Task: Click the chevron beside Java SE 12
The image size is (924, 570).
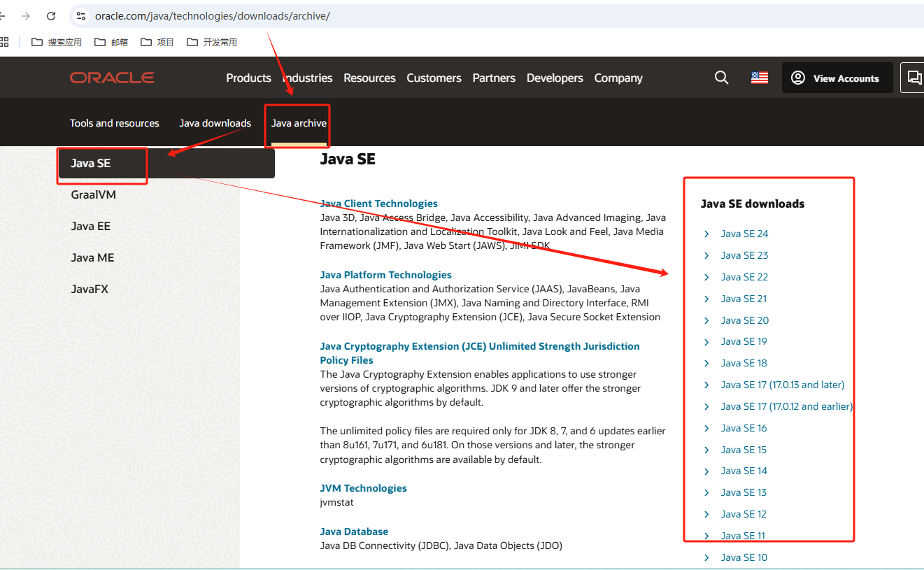Action: click(706, 514)
